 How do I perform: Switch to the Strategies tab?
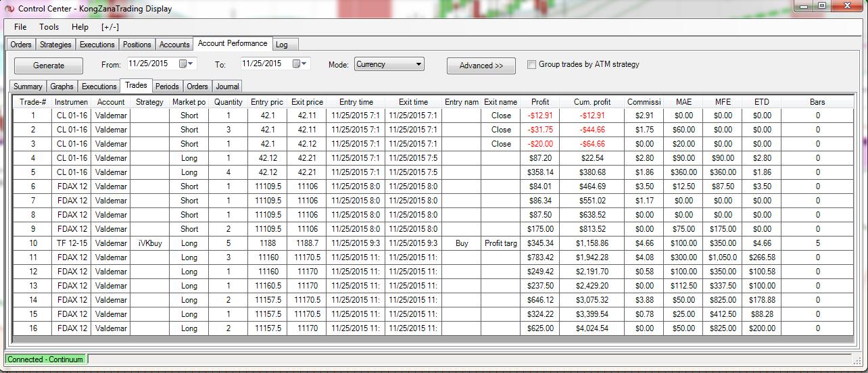[55, 45]
